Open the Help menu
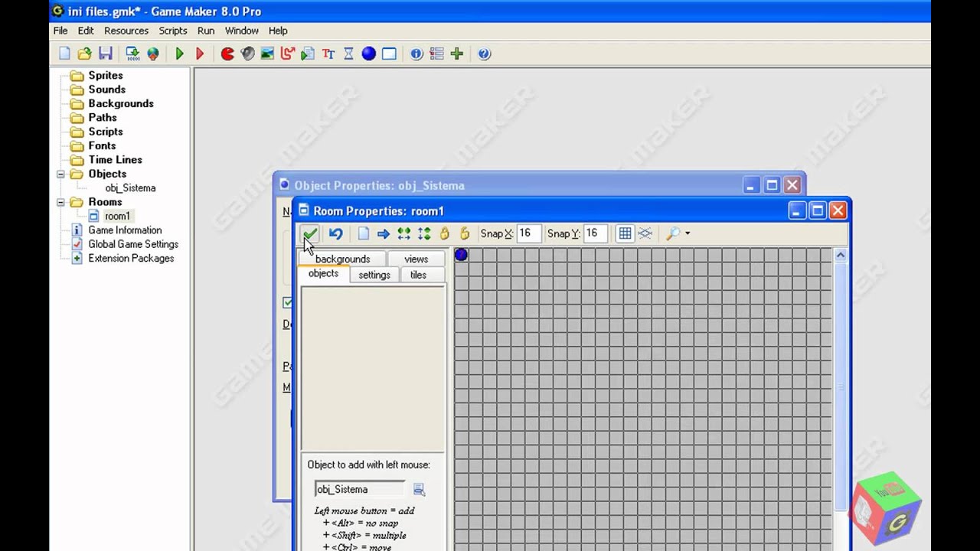 tap(278, 31)
